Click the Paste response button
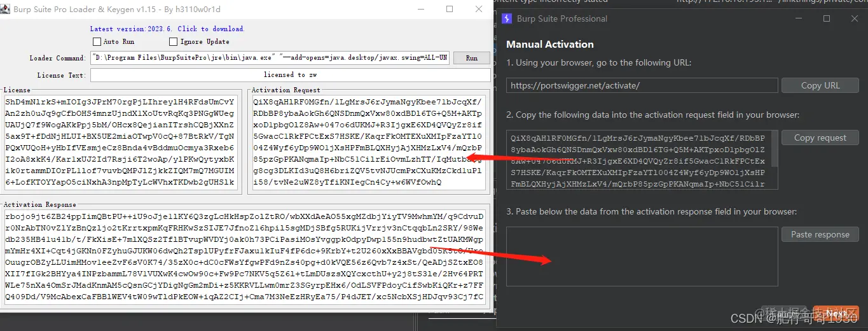 tap(820, 234)
